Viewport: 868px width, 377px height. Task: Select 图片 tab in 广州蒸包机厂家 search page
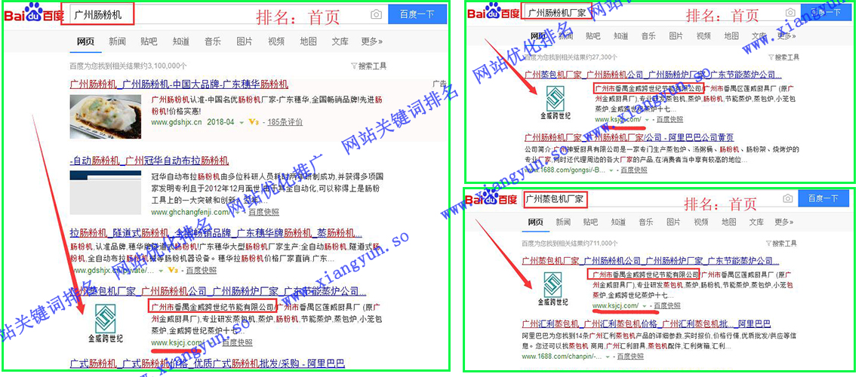674,222
